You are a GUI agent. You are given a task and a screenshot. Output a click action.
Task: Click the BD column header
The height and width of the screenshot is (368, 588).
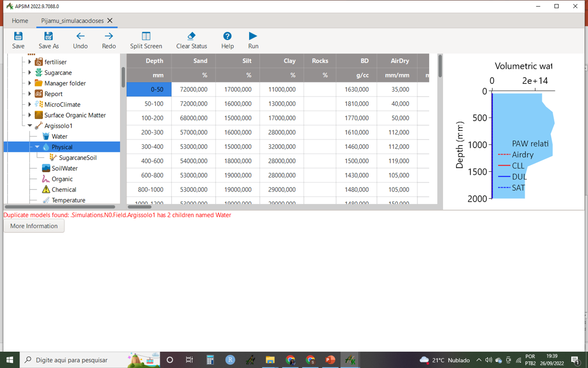pyautogui.click(x=357, y=61)
